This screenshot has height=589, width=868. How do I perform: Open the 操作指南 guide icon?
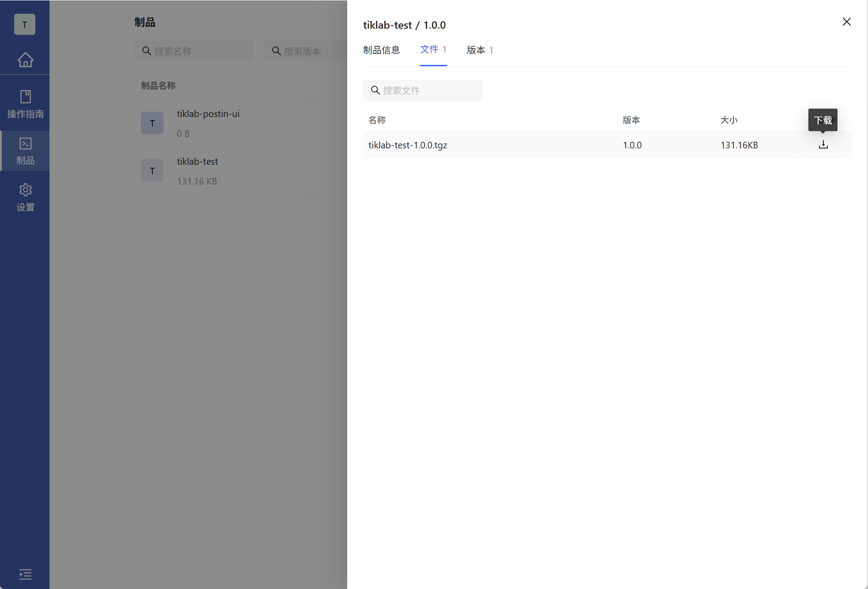click(x=25, y=105)
